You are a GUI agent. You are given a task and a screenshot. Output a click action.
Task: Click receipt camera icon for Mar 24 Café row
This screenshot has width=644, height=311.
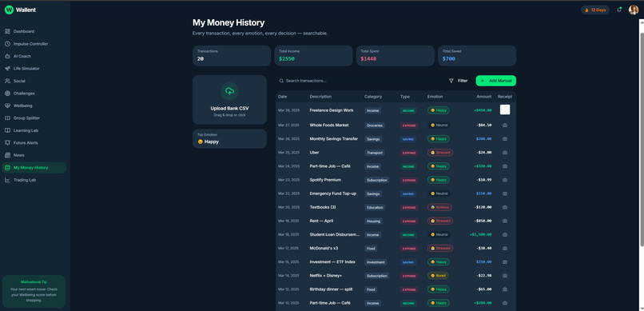505,166
